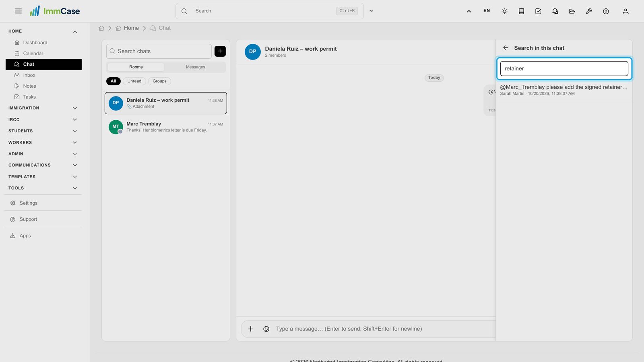Select the All filter chip
The height and width of the screenshot is (362, 644).
114,81
